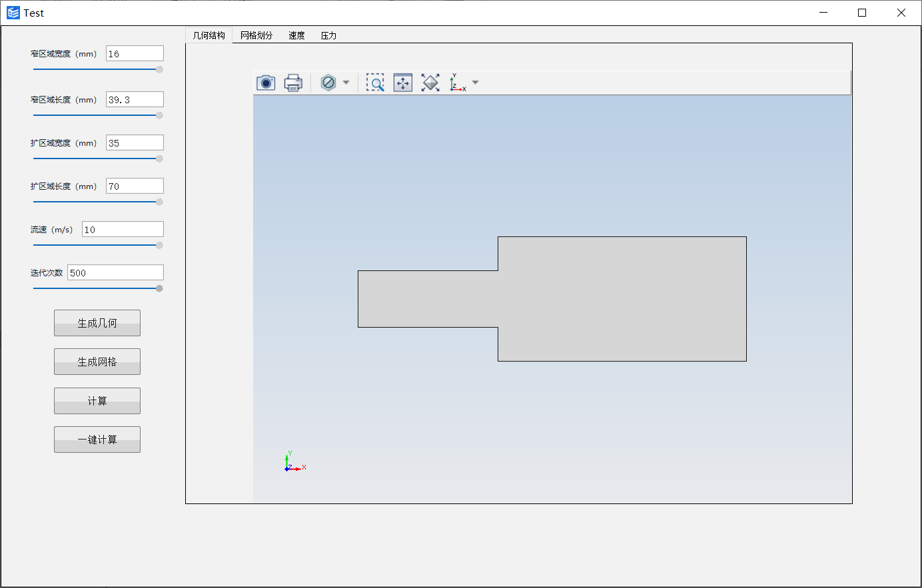This screenshot has width=922, height=588.
Task: Click the 迭代次数 slider handle
Action: 159,288
